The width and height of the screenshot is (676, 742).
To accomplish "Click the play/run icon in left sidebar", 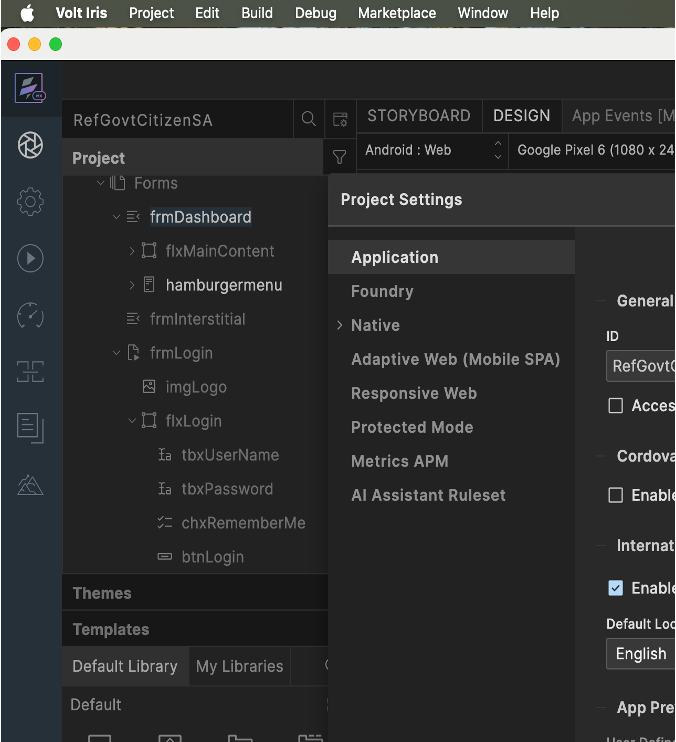I will [x=30, y=259].
